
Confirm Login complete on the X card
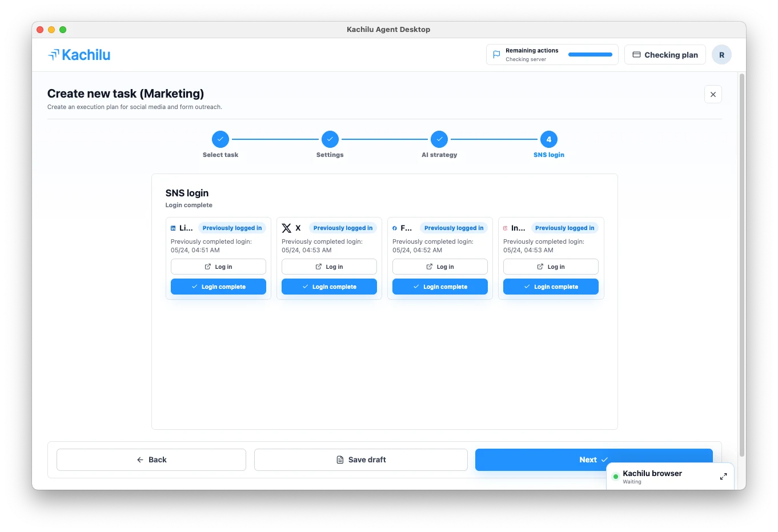(329, 287)
